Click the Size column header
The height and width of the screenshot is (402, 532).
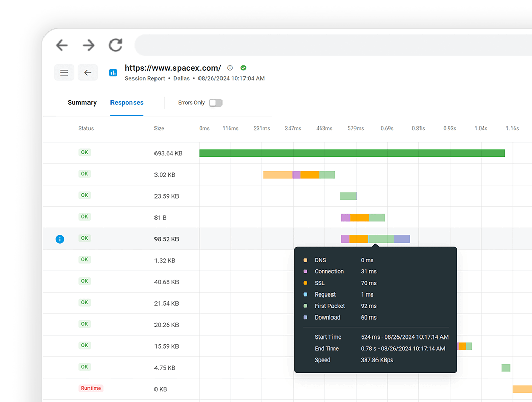(x=159, y=129)
